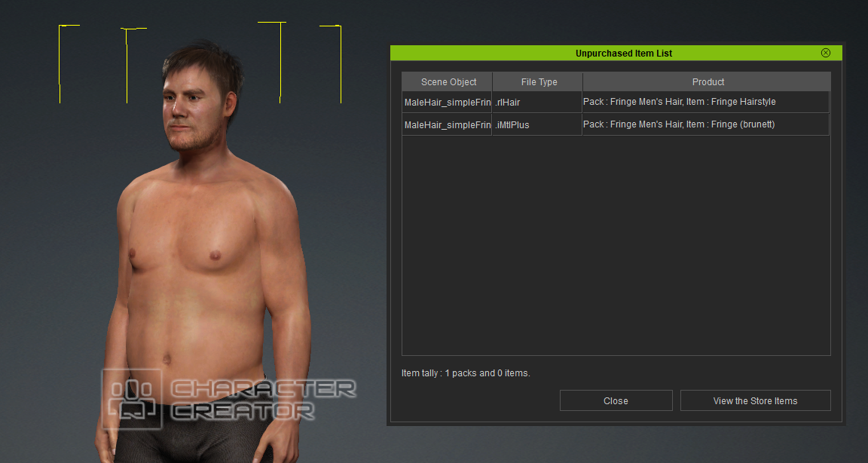
Task: Click the Product column header
Action: click(x=707, y=81)
